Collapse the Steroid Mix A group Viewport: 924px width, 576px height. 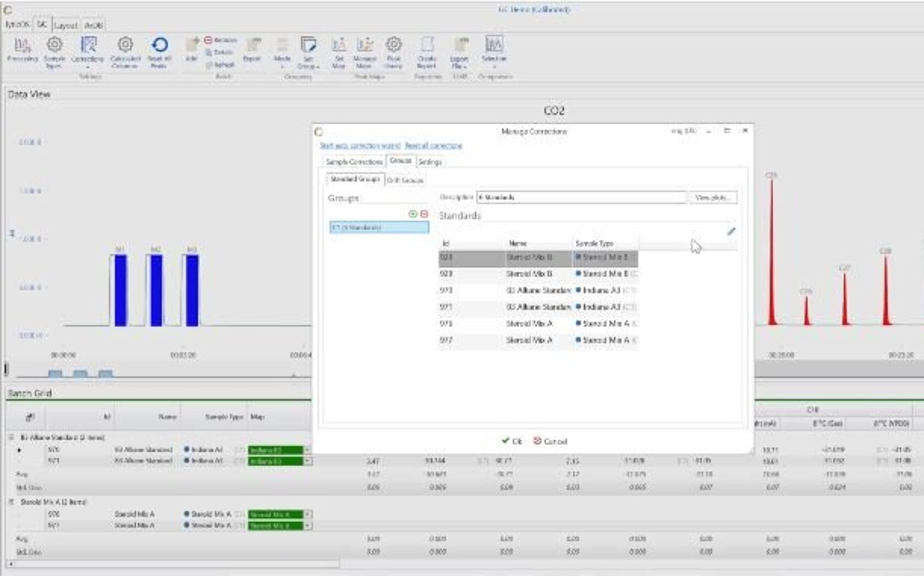(11, 502)
